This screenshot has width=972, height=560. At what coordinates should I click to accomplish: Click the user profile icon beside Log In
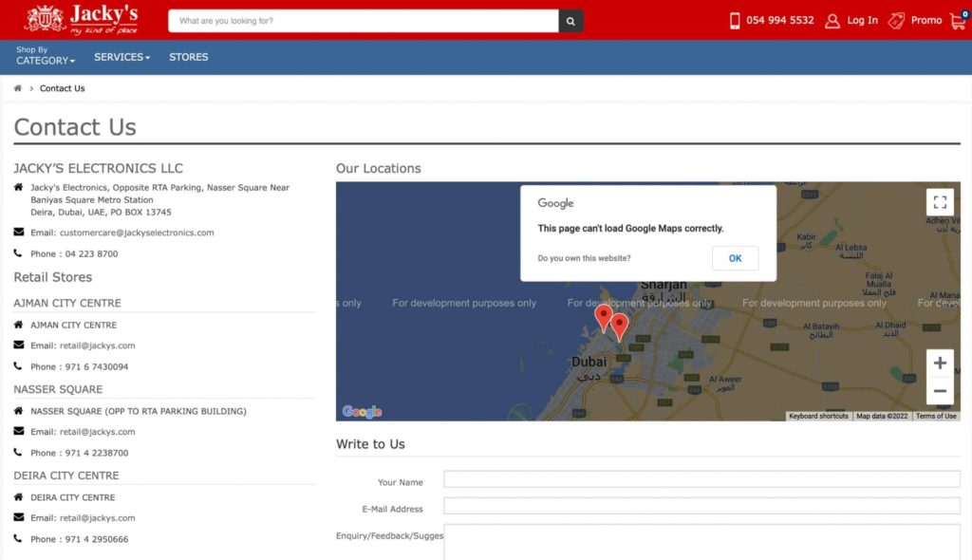(832, 21)
